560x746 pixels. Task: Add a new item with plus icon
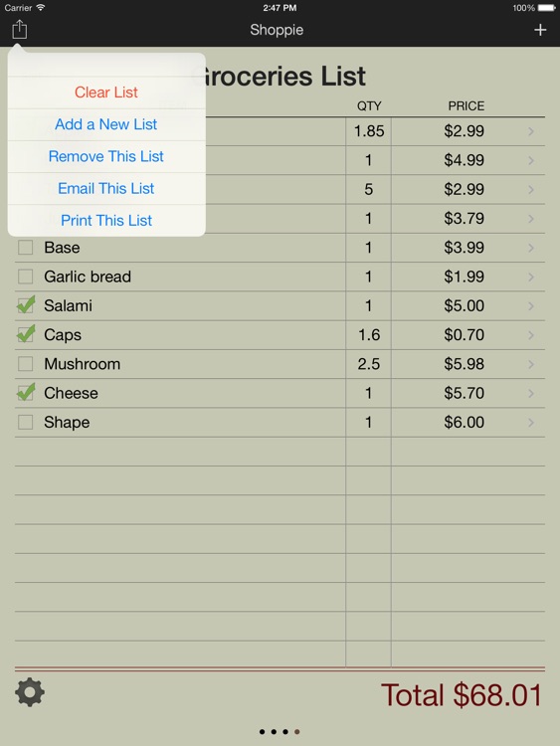(x=540, y=30)
